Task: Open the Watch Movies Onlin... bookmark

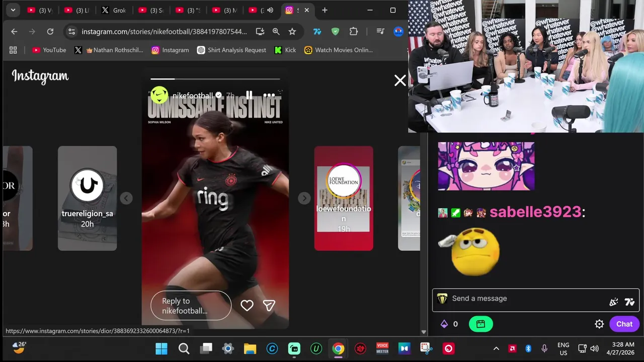Action: (x=338, y=50)
